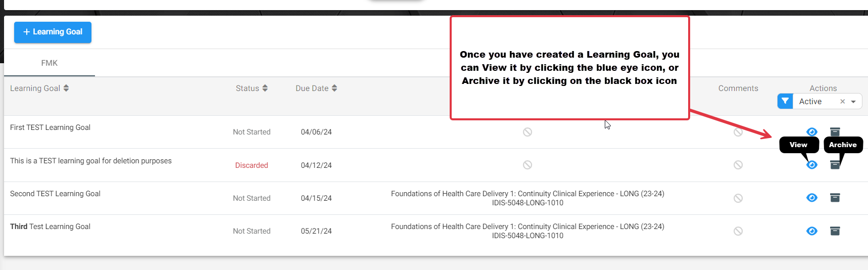Archive the First TEST Learning Goal
Image resolution: width=868 pixels, height=270 pixels.
[835, 132]
